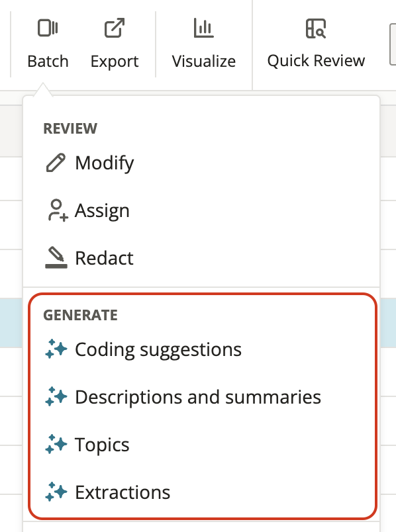Generate Coding suggestions
The width and height of the screenshot is (396, 532).
[x=158, y=349]
